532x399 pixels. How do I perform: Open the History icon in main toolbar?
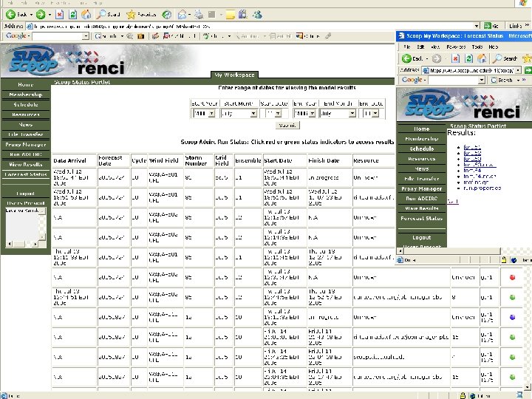(166, 14)
